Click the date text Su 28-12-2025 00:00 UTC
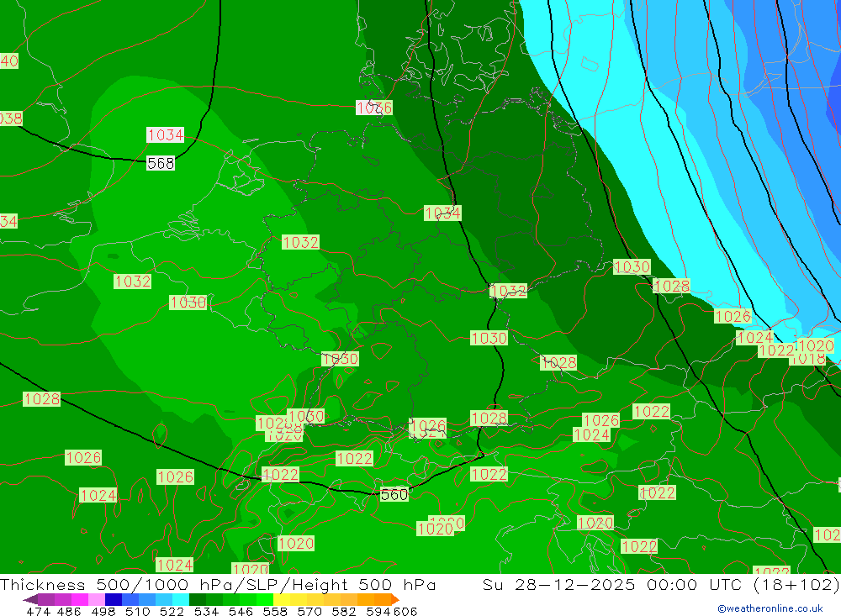 [612, 584]
